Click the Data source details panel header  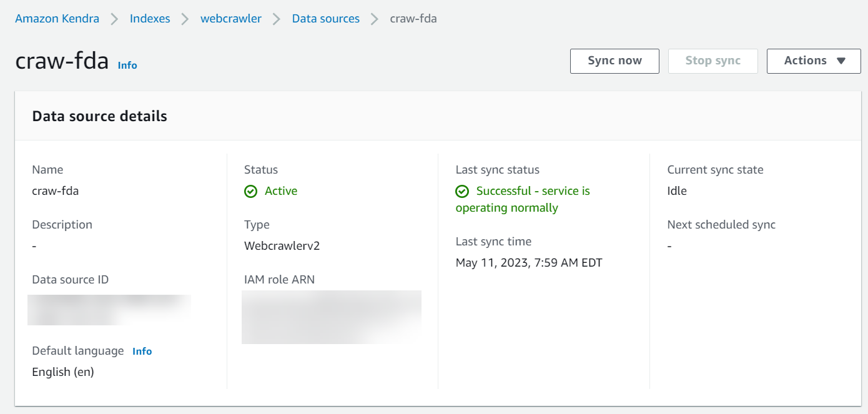100,116
